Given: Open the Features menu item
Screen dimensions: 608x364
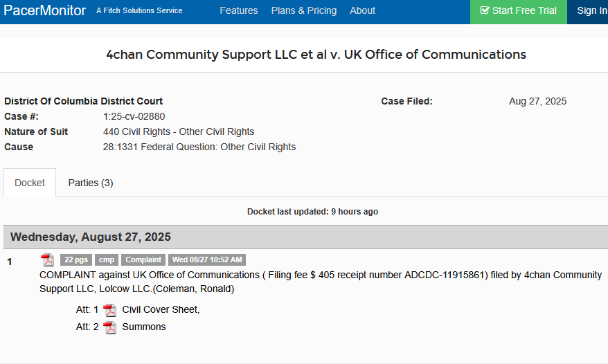Looking at the screenshot, I should (239, 10).
